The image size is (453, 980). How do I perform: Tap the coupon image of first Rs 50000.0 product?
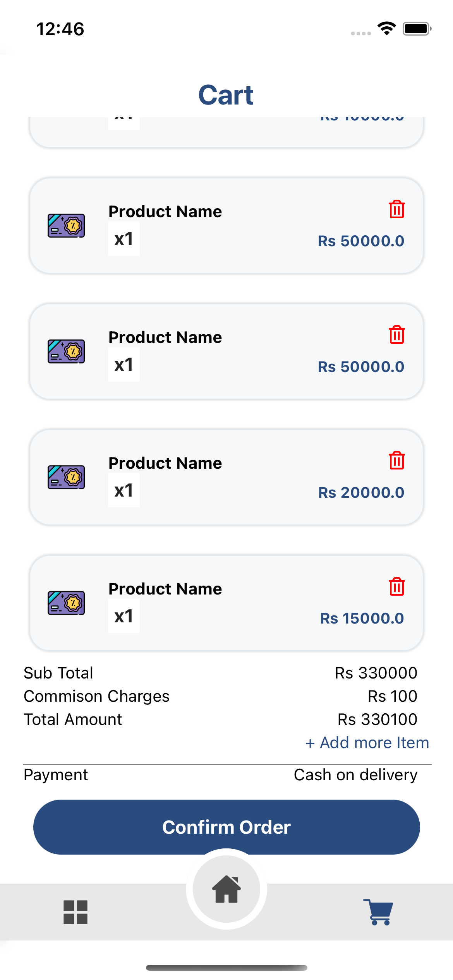[x=66, y=226]
